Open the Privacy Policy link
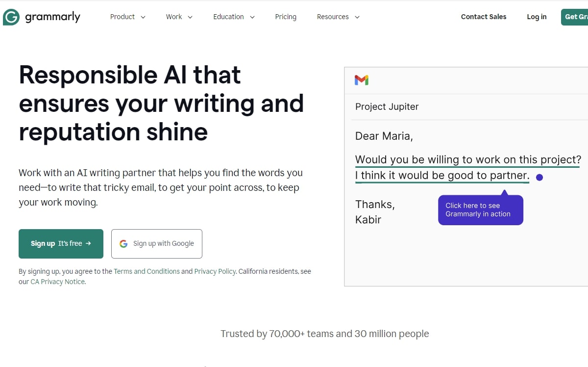Screen dimensions: 588x367 pyautogui.click(x=215, y=271)
